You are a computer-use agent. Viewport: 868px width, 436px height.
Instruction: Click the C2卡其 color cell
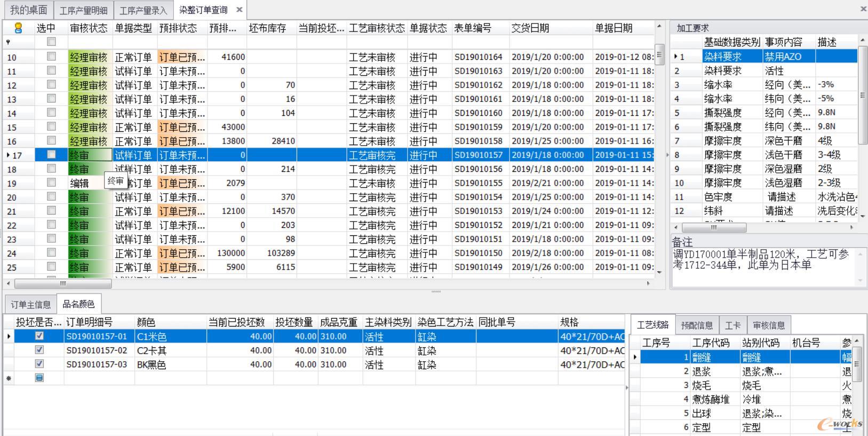point(171,351)
